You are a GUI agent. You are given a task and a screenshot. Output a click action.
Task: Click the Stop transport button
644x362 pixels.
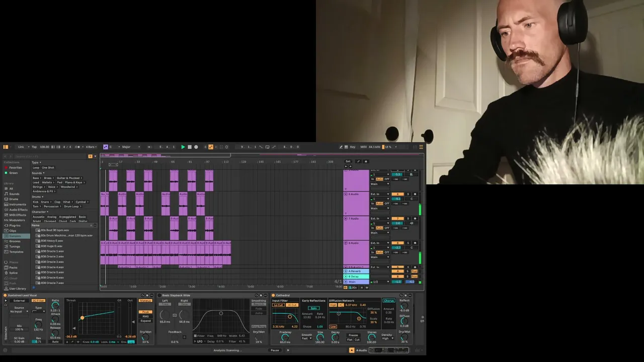[189, 147]
